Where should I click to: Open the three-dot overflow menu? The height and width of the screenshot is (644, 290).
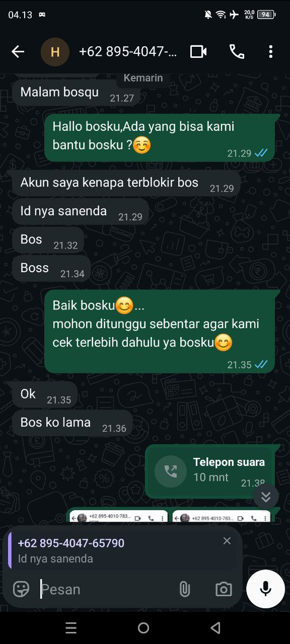coord(271,51)
